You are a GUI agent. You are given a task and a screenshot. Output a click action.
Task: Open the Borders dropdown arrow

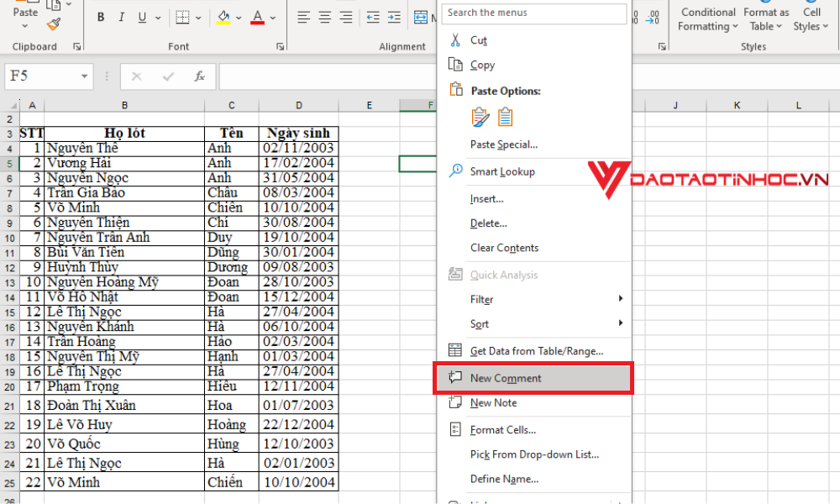point(197,17)
